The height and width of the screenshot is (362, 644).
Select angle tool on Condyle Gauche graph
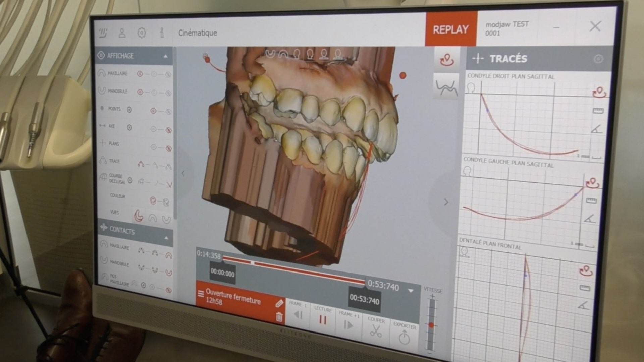pos(589,219)
